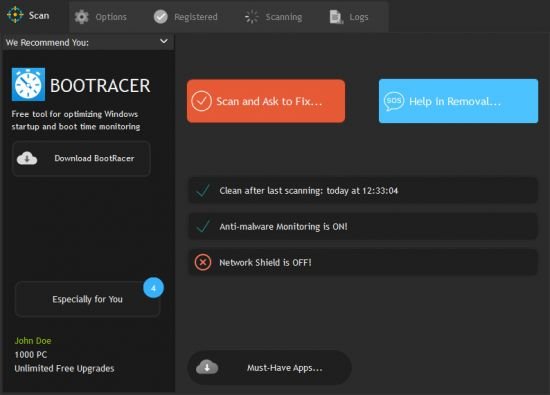Collapse the We Recommend You chevron
The height and width of the screenshot is (395, 550).
pyautogui.click(x=163, y=41)
